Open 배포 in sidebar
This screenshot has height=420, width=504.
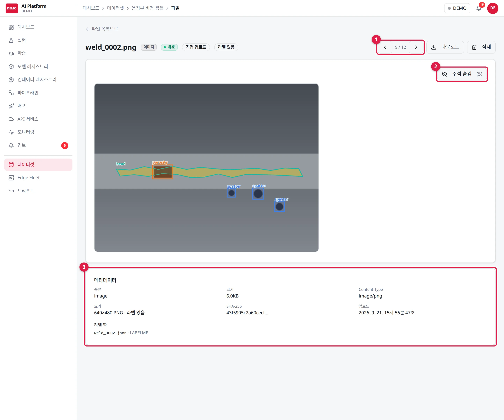(38, 106)
